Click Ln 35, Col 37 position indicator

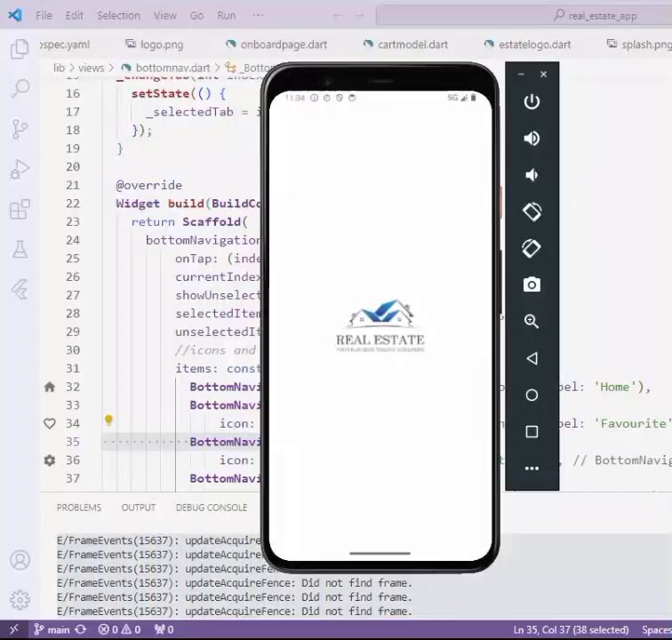[571, 629]
